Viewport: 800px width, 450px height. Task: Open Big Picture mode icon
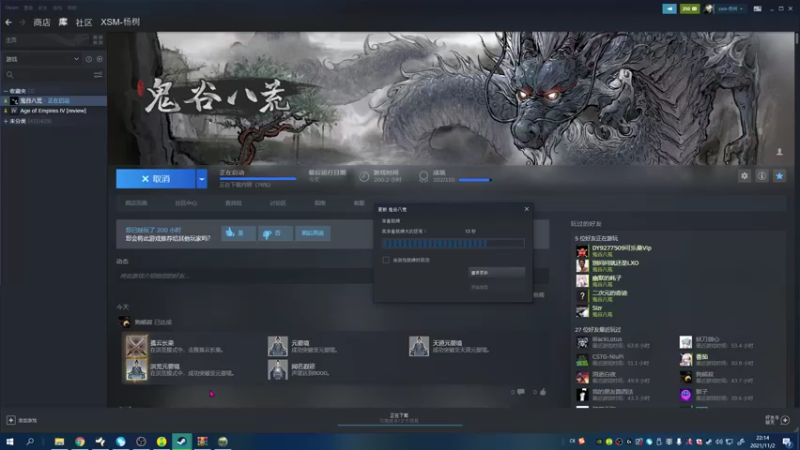pos(757,9)
